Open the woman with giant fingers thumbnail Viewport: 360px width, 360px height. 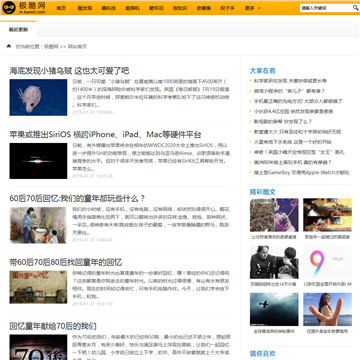[x=327, y=309]
